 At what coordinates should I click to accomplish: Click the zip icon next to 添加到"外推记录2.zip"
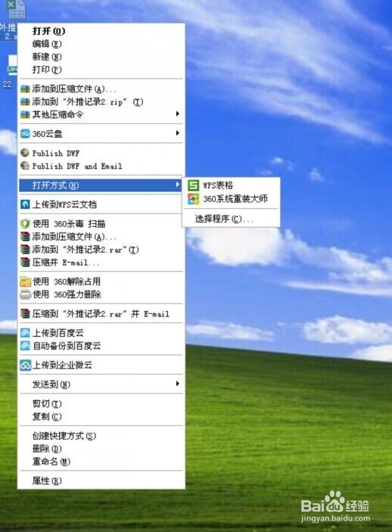[25, 102]
